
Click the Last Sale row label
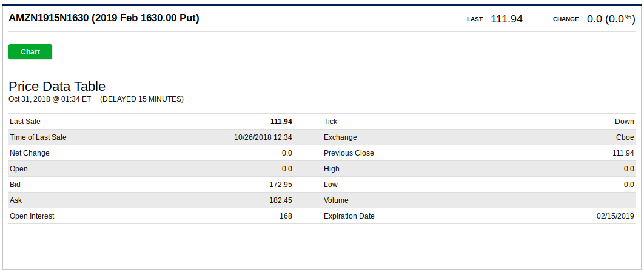tap(25, 122)
